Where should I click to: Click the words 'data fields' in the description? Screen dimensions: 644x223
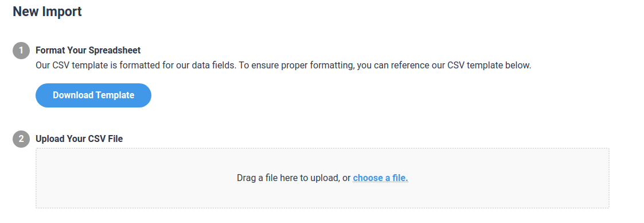click(213, 66)
